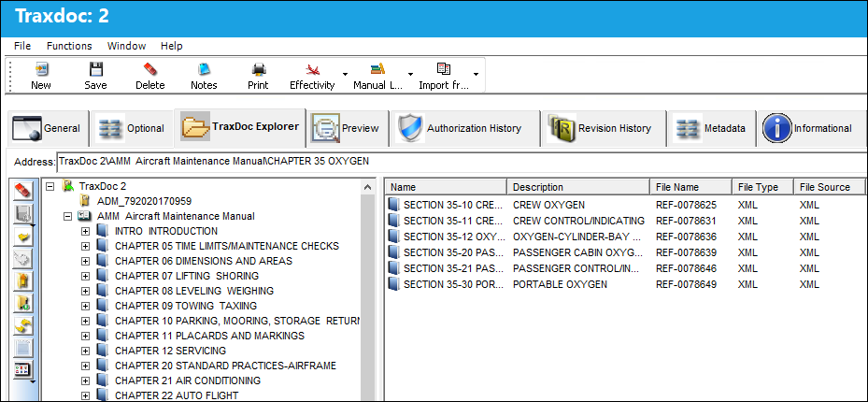Click the REF-0078636 file name cell

pos(686,237)
